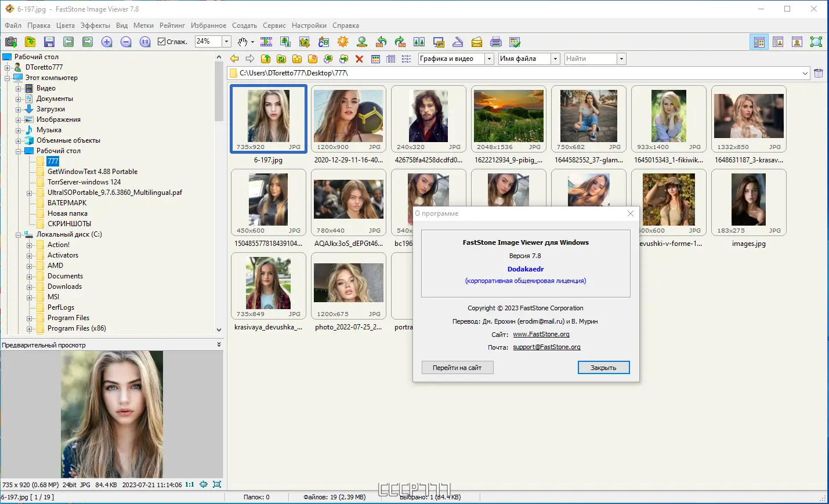Click the zoom in magnifier icon
The height and width of the screenshot is (504, 829).
click(x=107, y=42)
